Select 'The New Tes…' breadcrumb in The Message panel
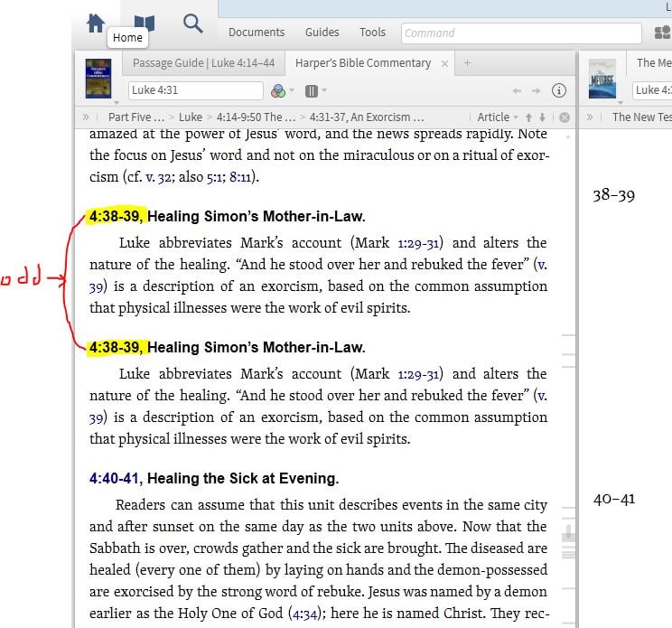The width and height of the screenshot is (672, 628). pyautogui.click(x=641, y=117)
